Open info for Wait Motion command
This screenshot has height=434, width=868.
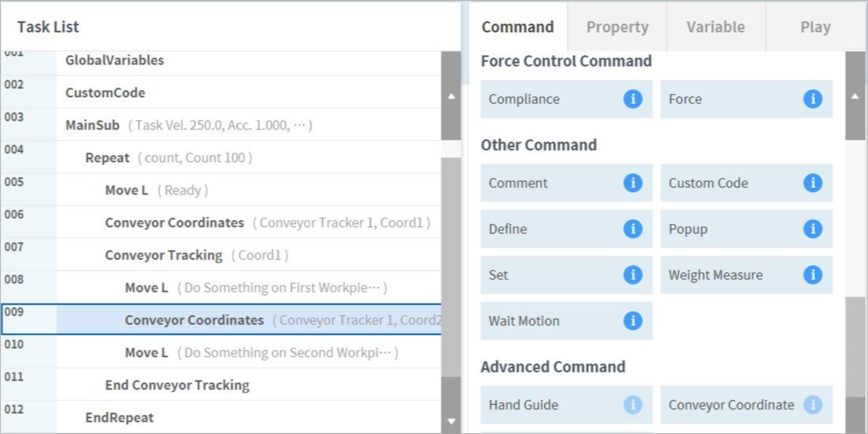(632, 321)
